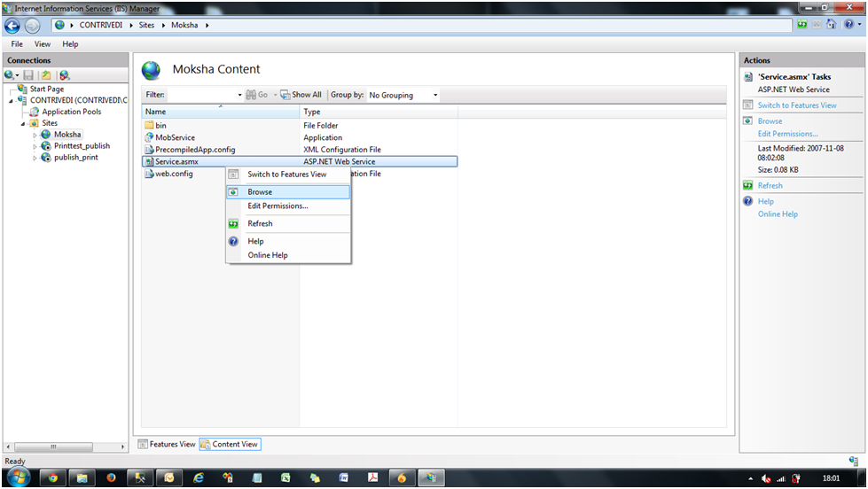
Task: Switch to the Features View tab
Action: 167,444
